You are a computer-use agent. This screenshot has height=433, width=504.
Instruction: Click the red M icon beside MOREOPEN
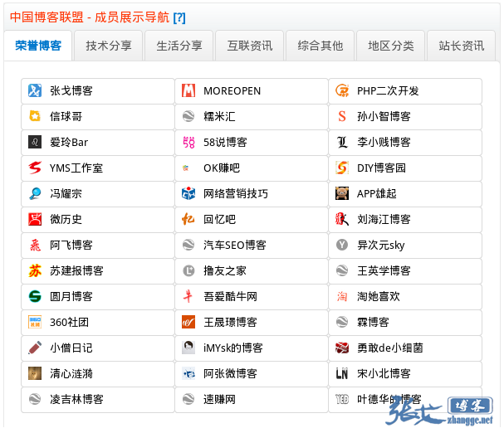click(x=188, y=90)
